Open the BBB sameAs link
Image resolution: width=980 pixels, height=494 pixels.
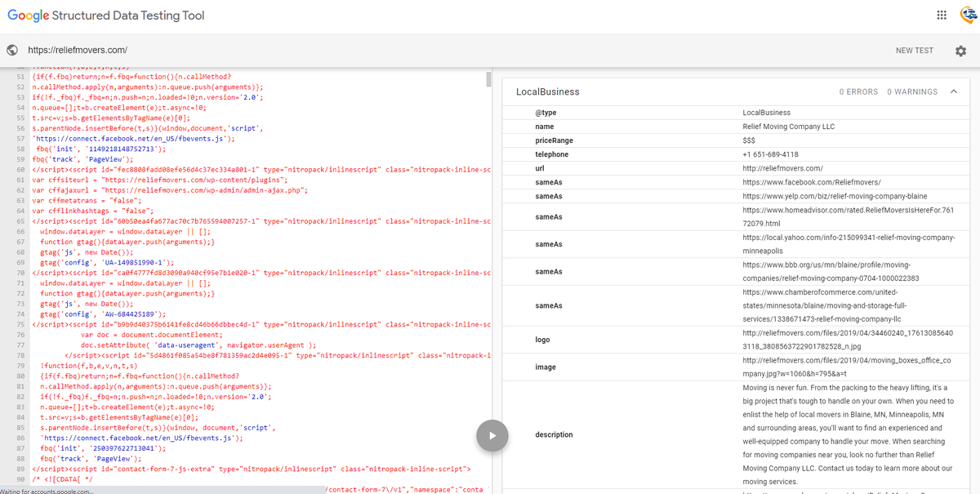(831, 272)
